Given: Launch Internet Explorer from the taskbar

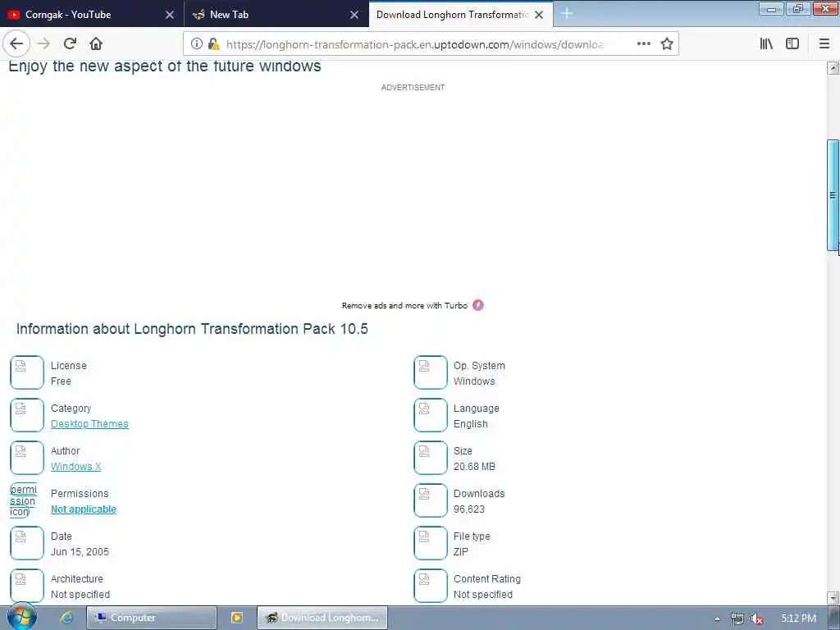Looking at the screenshot, I should tap(66, 618).
